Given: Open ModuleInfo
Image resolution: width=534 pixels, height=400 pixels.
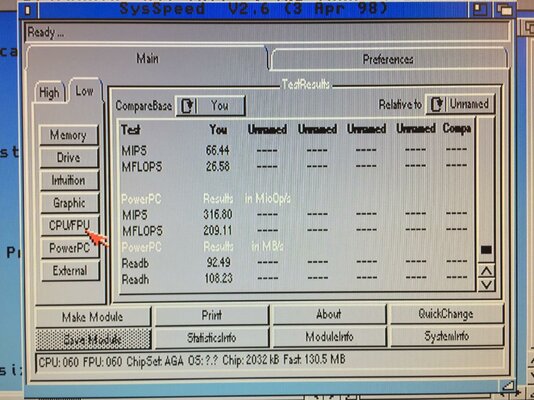Looking at the screenshot, I should pyautogui.click(x=329, y=337).
